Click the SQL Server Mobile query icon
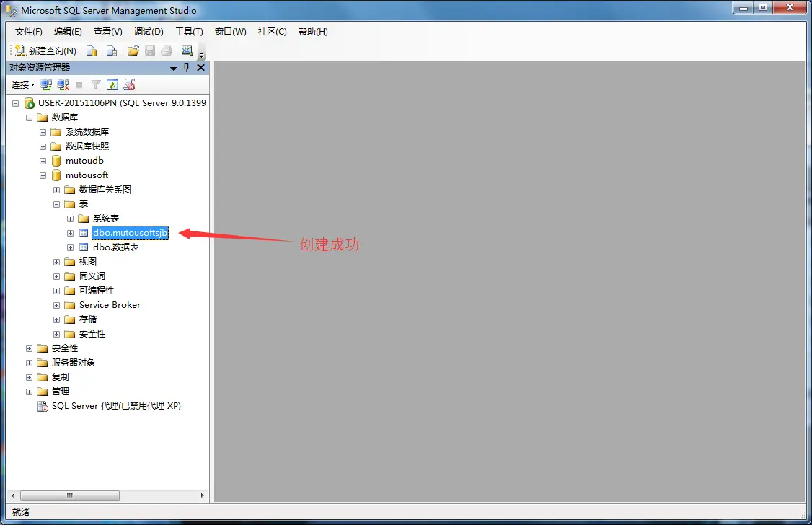Screen dimensions: 812x525 (111, 50)
